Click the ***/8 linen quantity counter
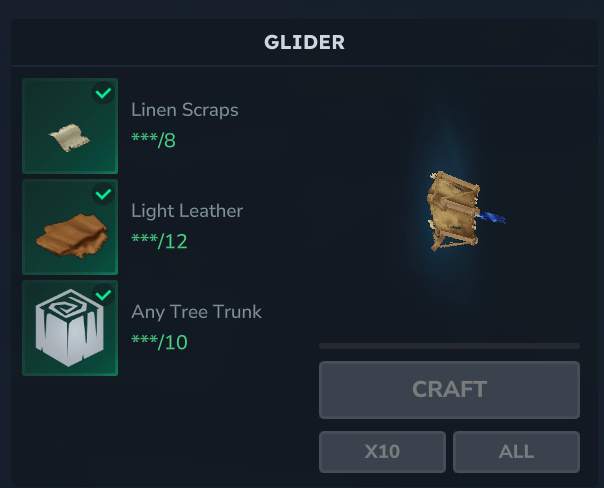Viewport: 604px width, 488px height. click(x=153, y=140)
